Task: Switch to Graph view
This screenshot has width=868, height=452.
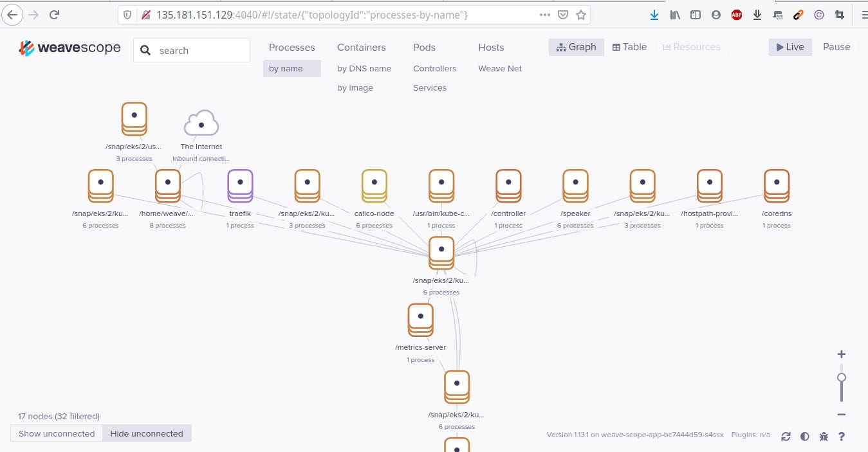Action: coord(577,47)
